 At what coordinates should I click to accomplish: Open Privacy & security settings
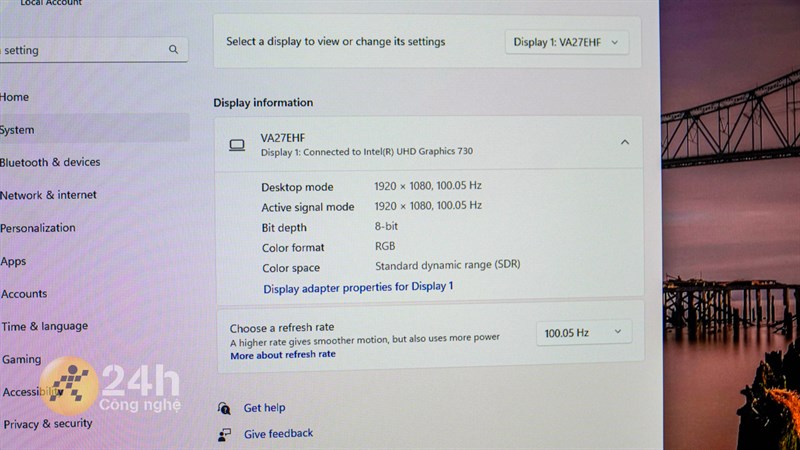[x=48, y=424]
